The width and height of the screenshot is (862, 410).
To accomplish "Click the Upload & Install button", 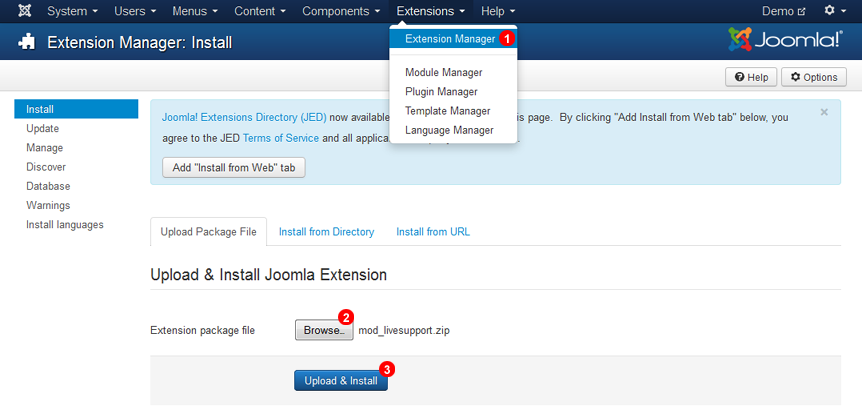I will coord(341,380).
